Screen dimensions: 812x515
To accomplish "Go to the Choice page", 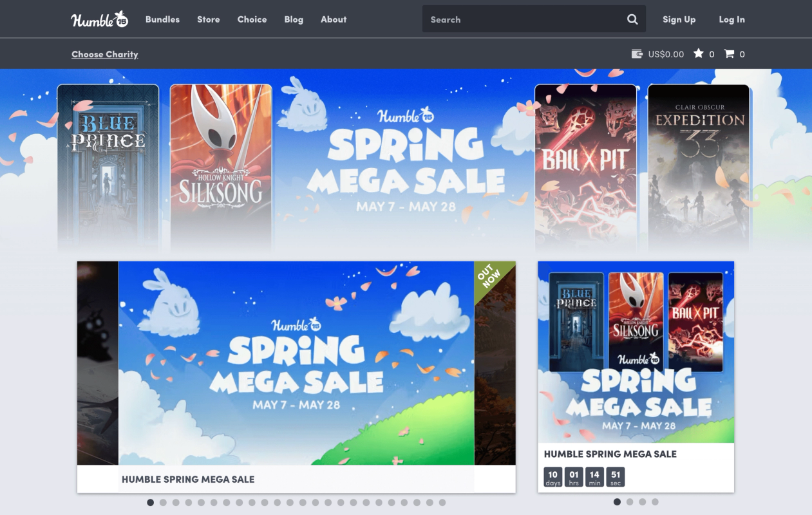I will click(x=252, y=19).
